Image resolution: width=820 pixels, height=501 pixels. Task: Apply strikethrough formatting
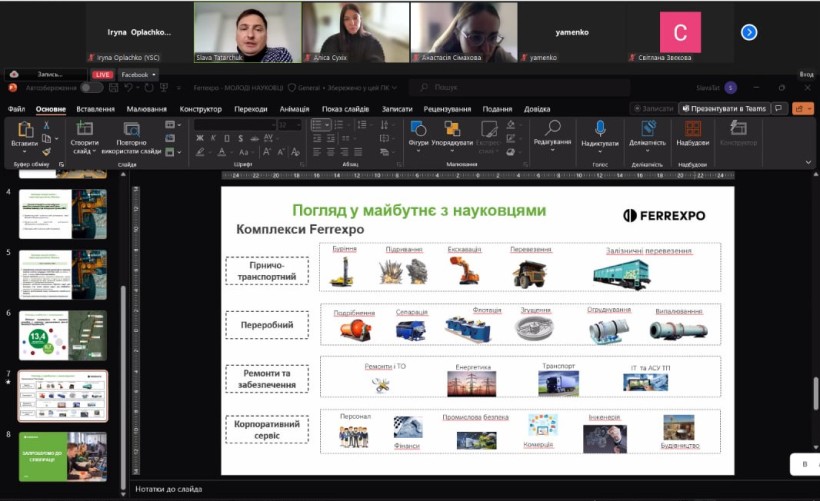[255, 138]
